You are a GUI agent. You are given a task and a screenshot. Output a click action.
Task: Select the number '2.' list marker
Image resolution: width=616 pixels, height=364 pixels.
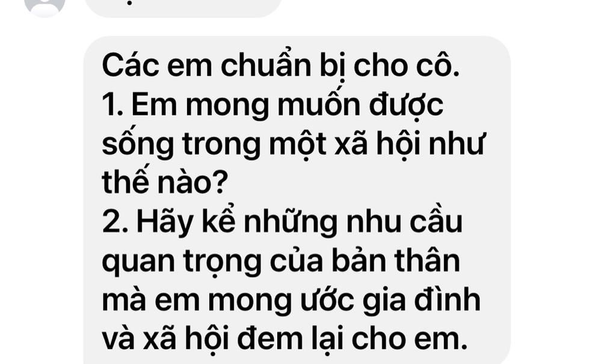(115, 223)
